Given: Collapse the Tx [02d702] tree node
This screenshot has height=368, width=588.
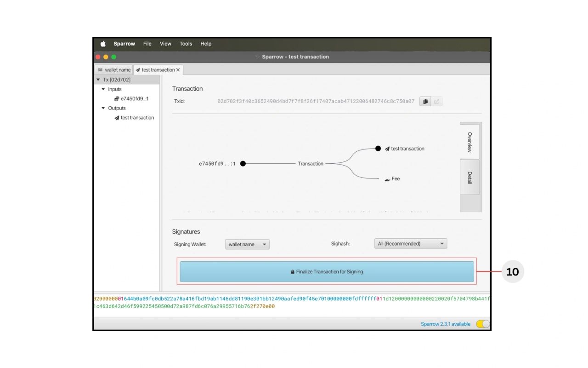Looking at the screenshot, I should pos(98,80).
